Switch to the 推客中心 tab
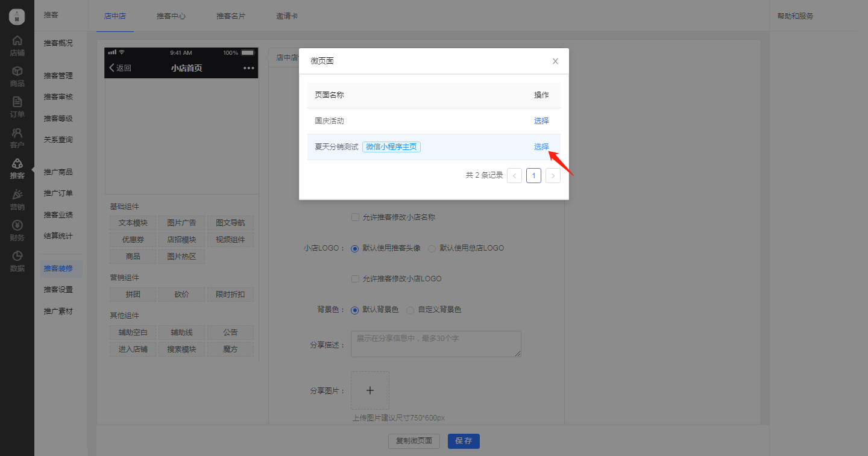Screen dimensions: 868x456 pyautogui.click(x=171, y=16)
